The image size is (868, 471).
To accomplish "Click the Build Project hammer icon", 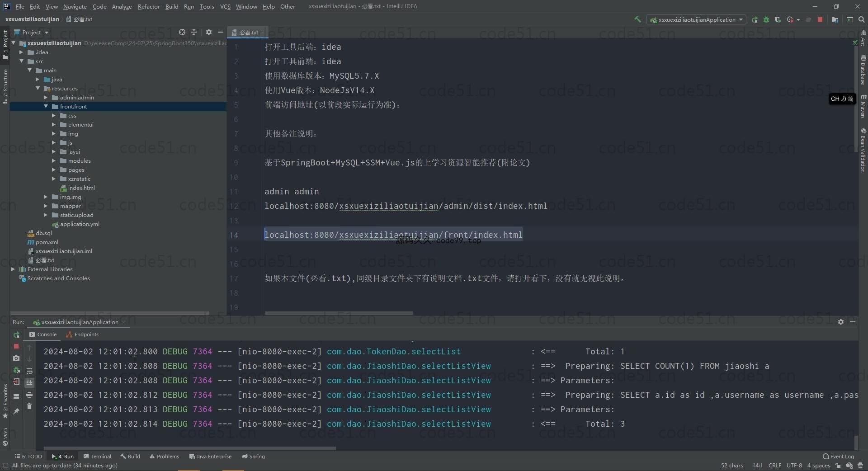I will click(637, 19).
